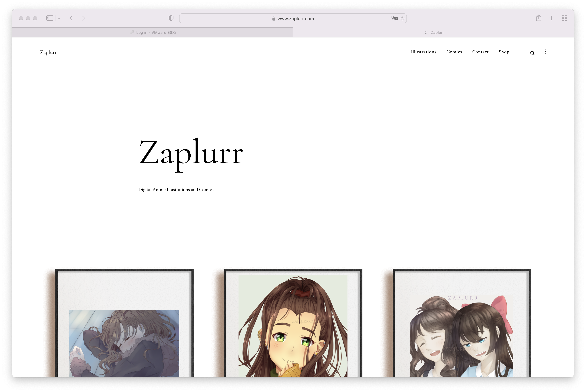Go to the Contact page
Screen dimensions: 586x392
pyautogui.click(x=480, y=52)
